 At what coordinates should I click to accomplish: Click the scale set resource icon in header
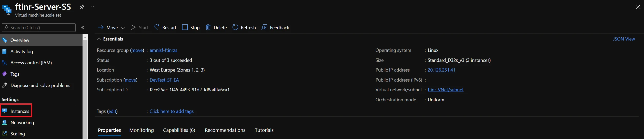(7, 10)
